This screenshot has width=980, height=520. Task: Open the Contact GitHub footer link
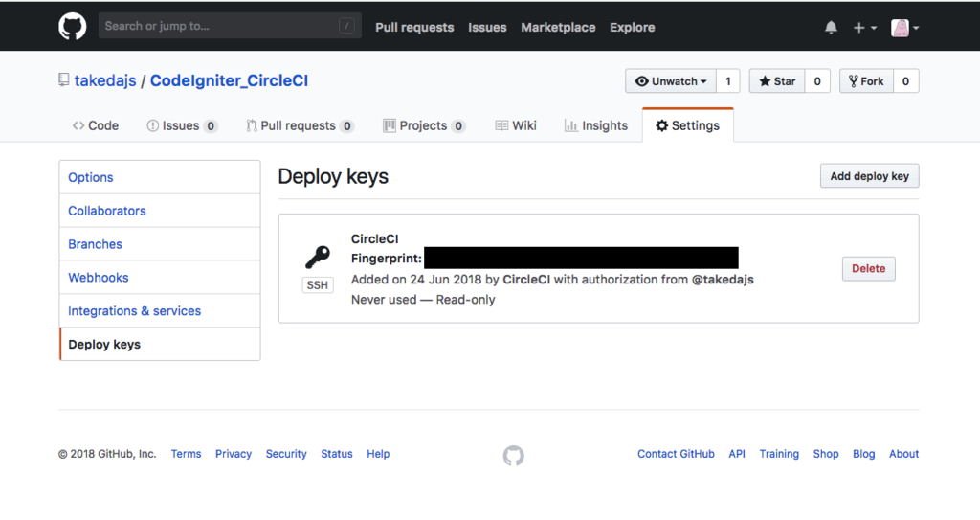point(676,454)
